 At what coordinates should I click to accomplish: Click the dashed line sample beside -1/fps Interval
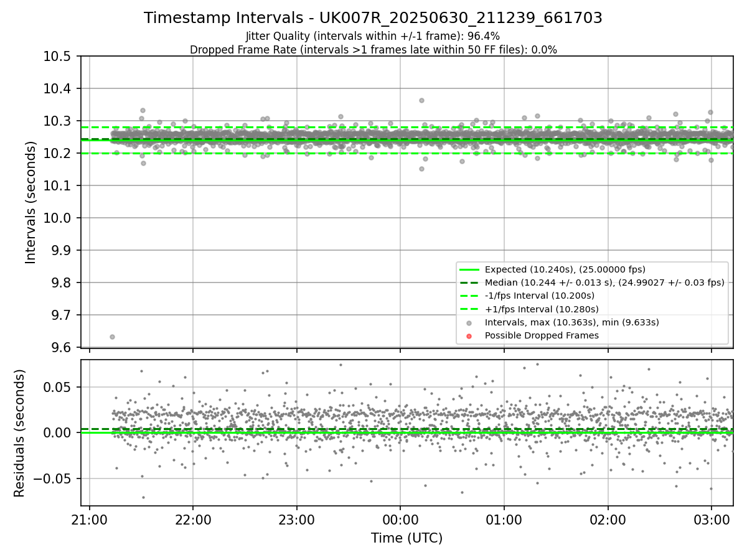pos(469,296)
